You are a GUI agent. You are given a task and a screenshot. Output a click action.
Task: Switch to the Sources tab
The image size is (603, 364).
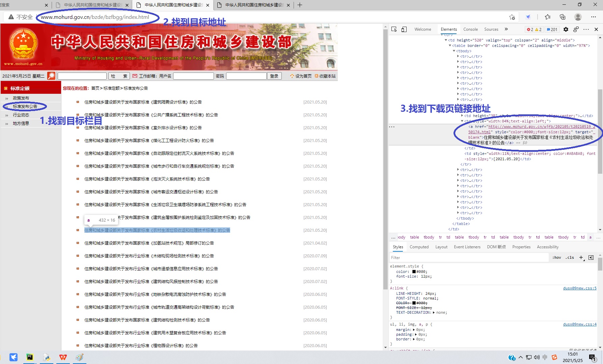click(x=491, y=29)
